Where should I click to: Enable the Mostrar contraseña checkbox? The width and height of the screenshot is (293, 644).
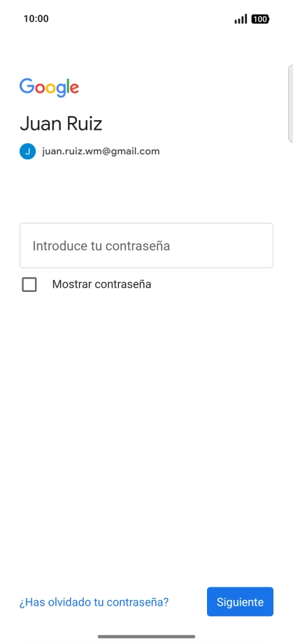pyautogui.click(x=29, y=284)
